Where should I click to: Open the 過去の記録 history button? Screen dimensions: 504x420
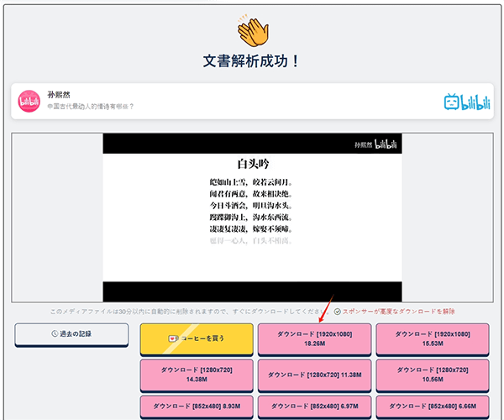tap(72, 335)
